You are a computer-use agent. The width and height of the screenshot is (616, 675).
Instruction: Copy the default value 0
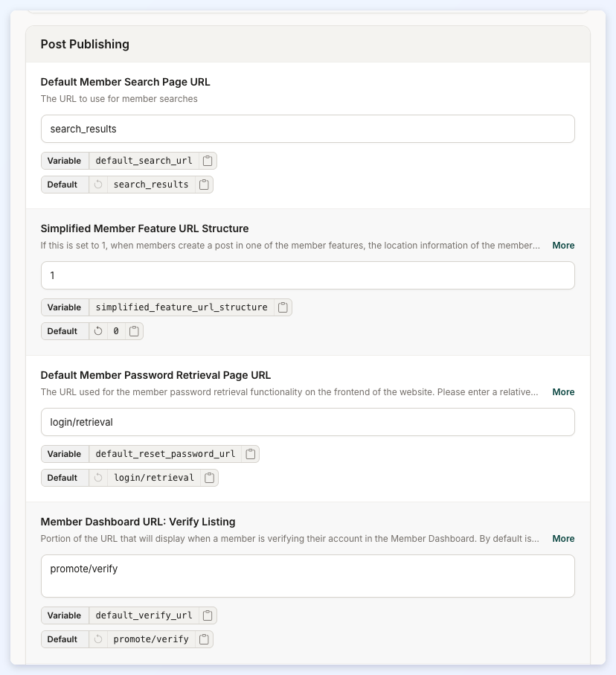point(134,331)
